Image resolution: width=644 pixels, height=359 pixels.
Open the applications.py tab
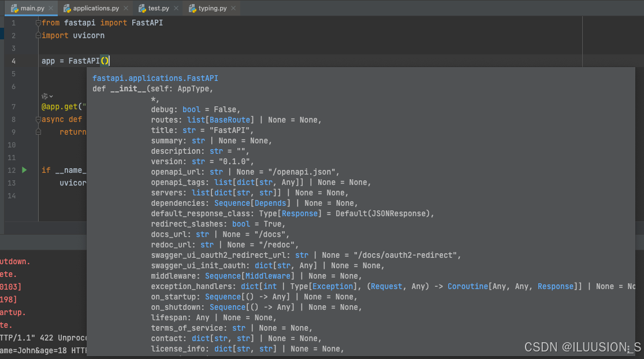(95, 8)
